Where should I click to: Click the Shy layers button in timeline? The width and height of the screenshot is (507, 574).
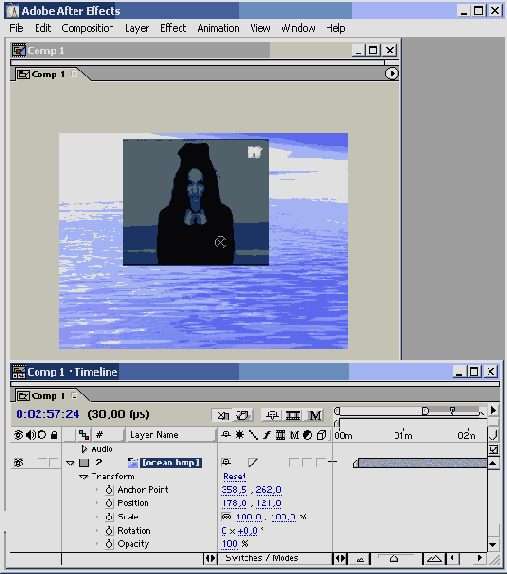(272, 415)
